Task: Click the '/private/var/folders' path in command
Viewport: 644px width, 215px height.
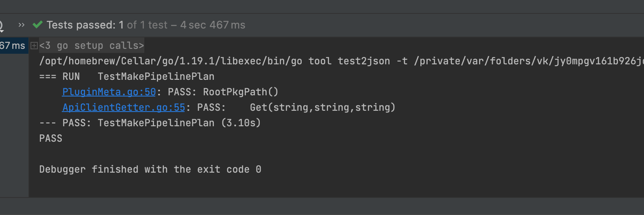Action: tap(488, 61)
